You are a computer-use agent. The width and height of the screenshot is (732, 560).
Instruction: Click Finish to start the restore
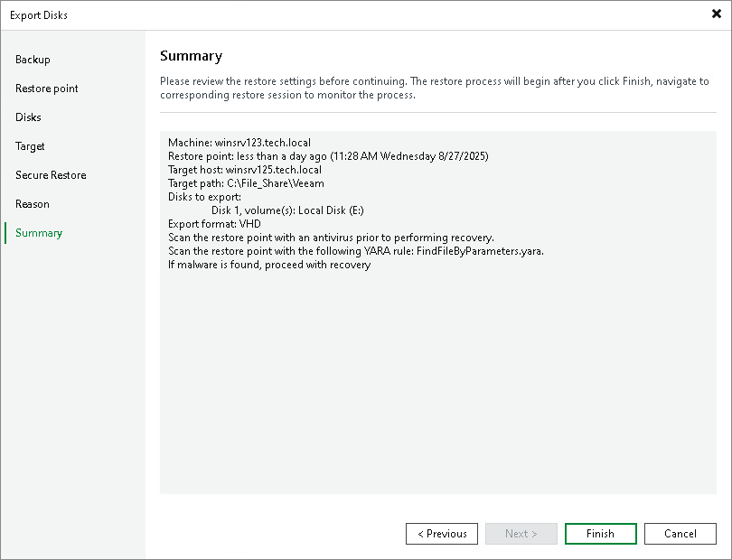point(600,534)
